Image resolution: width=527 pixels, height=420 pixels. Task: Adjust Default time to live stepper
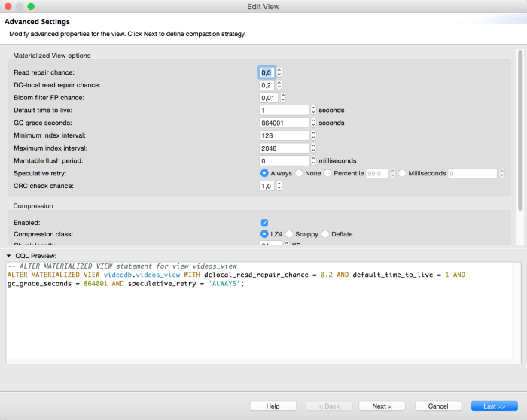314,110
